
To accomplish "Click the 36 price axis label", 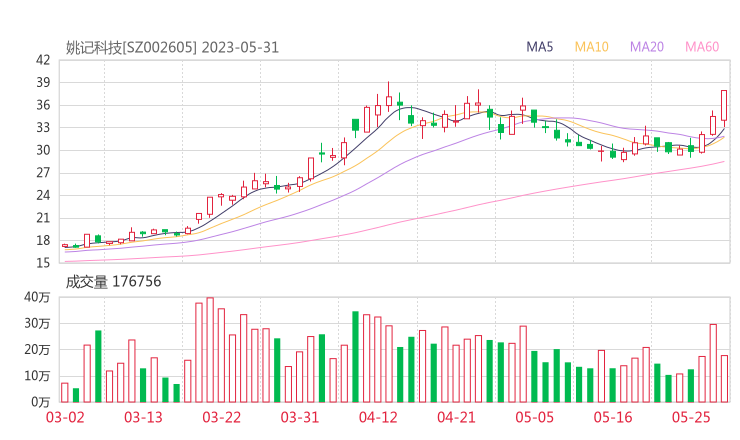I will click(43, 105).
